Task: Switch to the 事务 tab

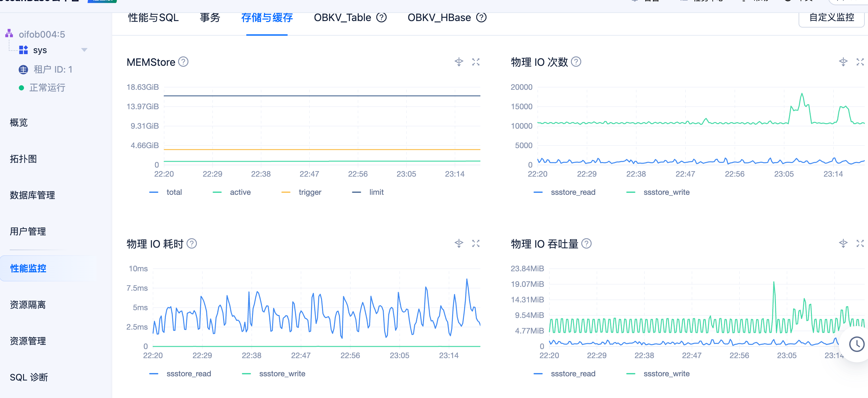Action: [210, 18]
